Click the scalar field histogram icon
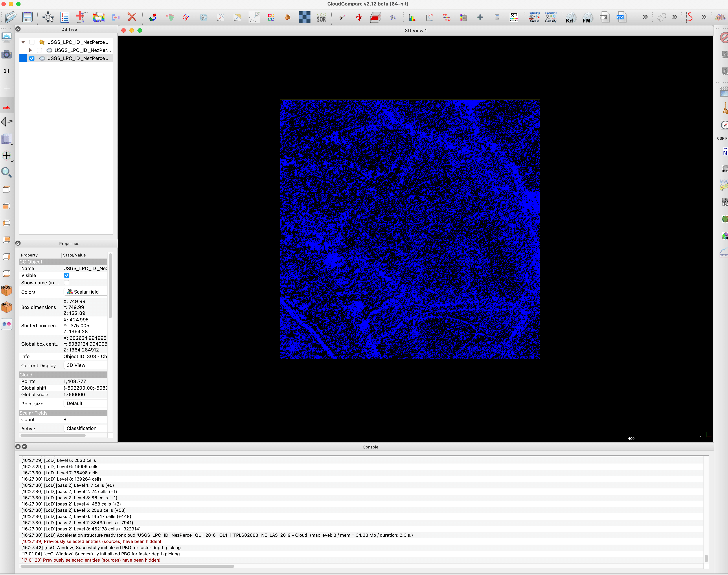728x575 pixels. (x=412, y=17)
